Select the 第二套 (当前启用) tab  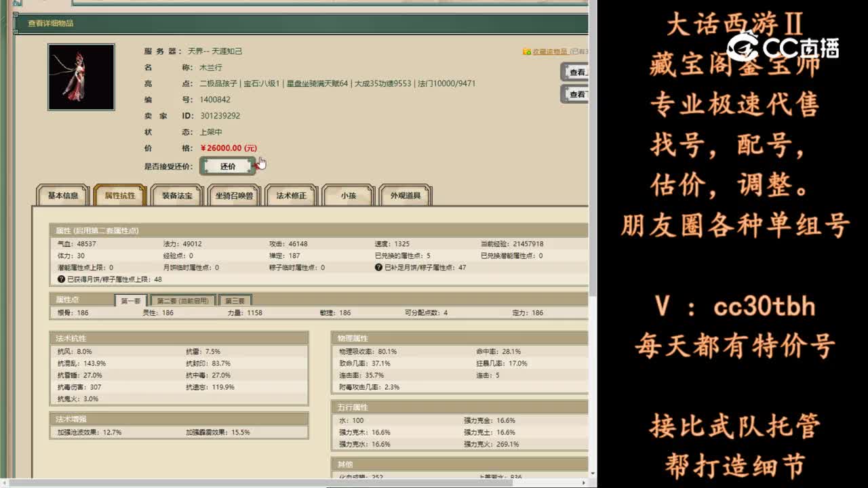[x=184, y=300]
